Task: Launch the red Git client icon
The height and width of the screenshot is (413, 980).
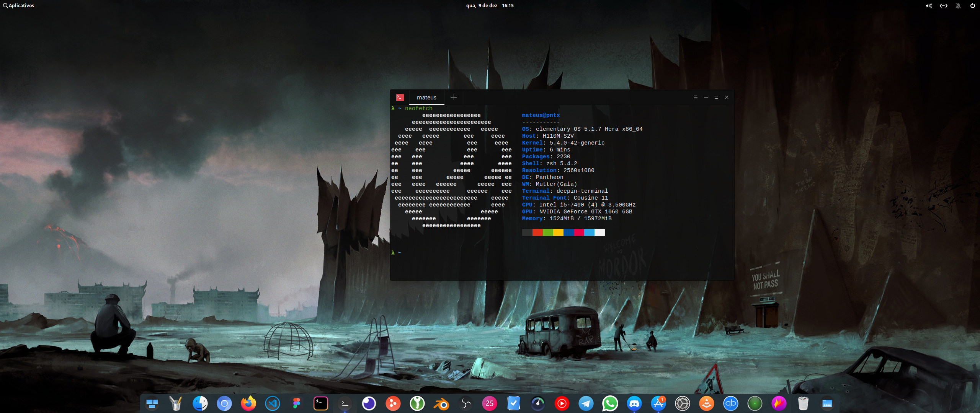Action: tap(393, 403)
